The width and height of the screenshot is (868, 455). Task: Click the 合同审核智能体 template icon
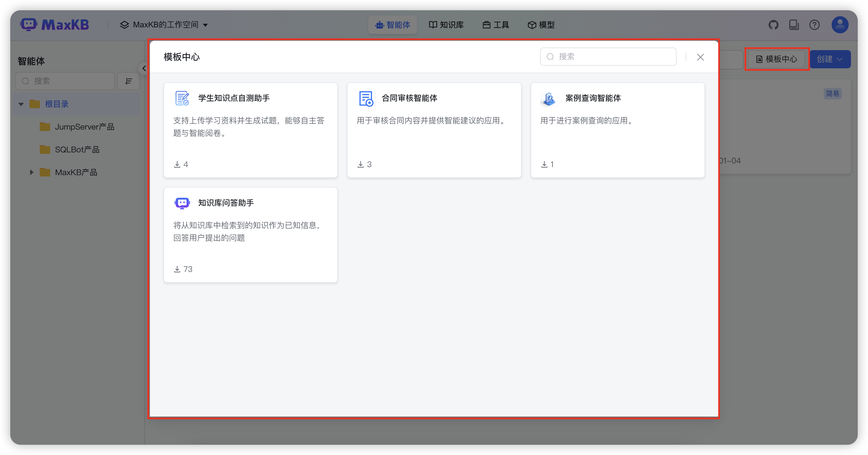tap(366, 98)
